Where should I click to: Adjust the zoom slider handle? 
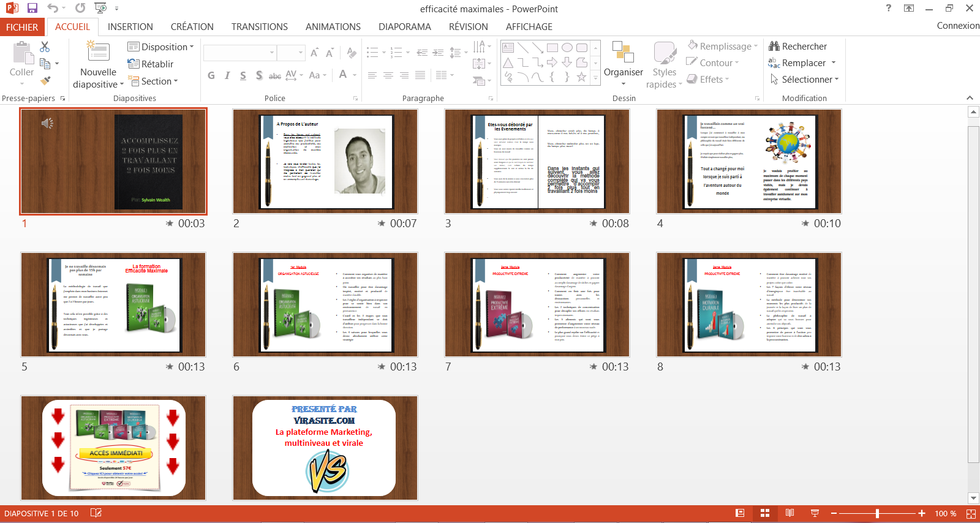(x=877, y=513)
